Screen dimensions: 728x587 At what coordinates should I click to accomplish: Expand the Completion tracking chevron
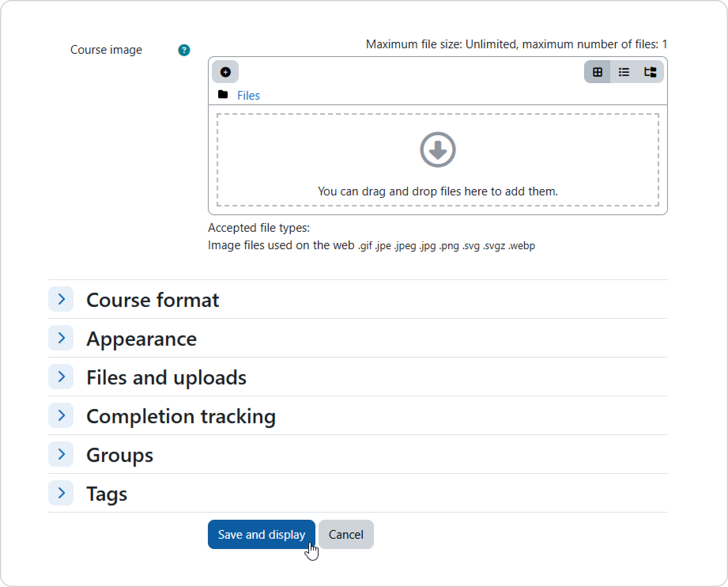(x=61, y=415)
